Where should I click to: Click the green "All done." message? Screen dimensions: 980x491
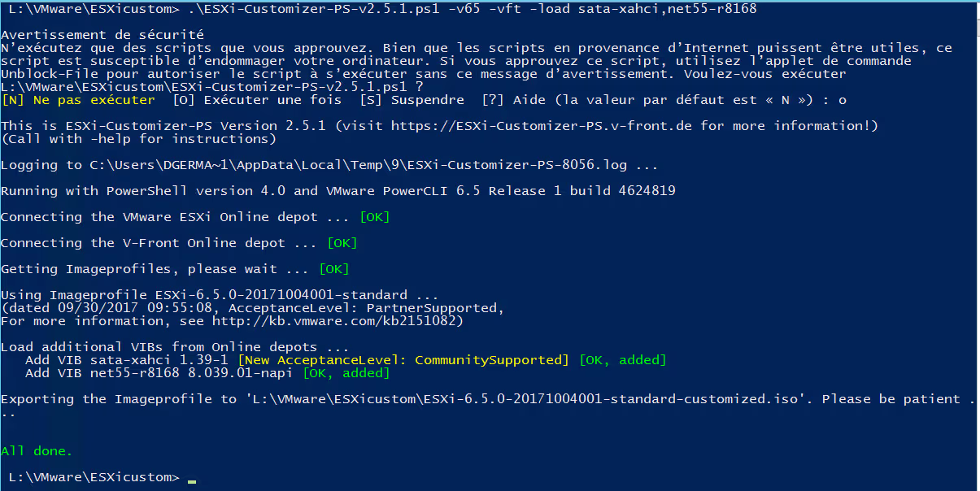[x=37, y=450]
